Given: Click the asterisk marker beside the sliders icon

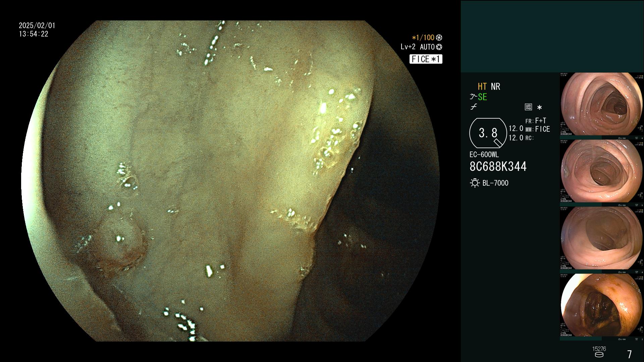Looking at the screenshot, I should [539, 107].
